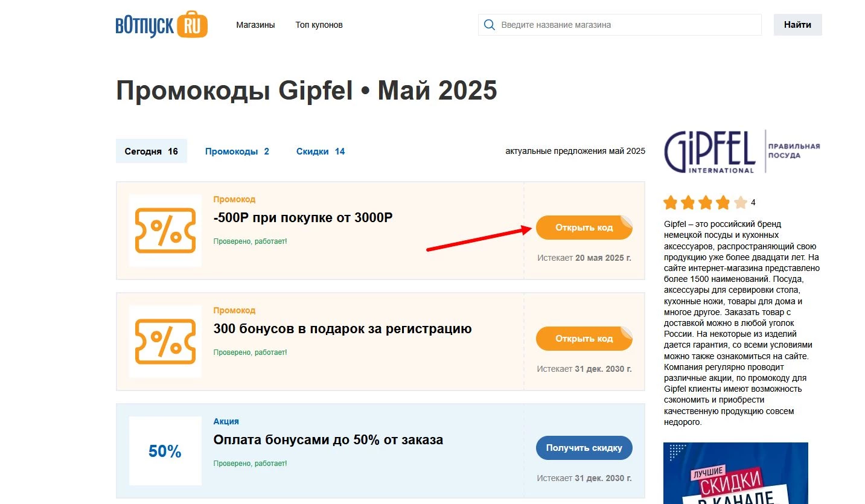Set the rating using the first star

click(672, 202)
